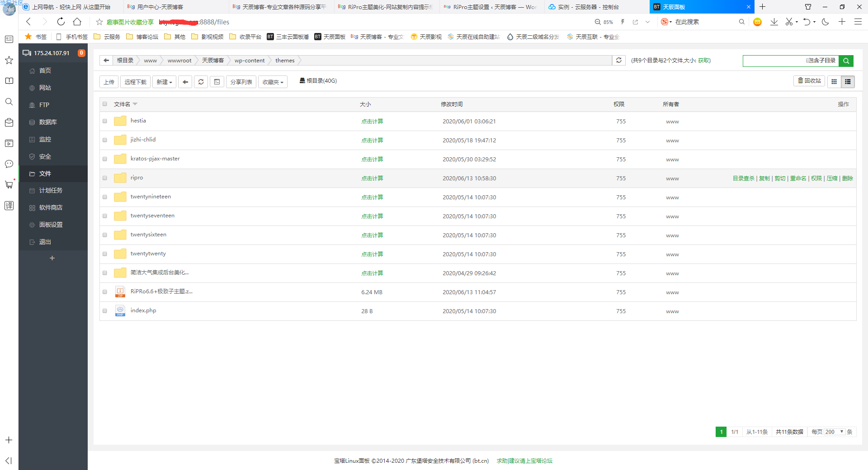Toggle the 包含子目录 checkbox
Screen dimensions: 868x470
click(809, 61)
